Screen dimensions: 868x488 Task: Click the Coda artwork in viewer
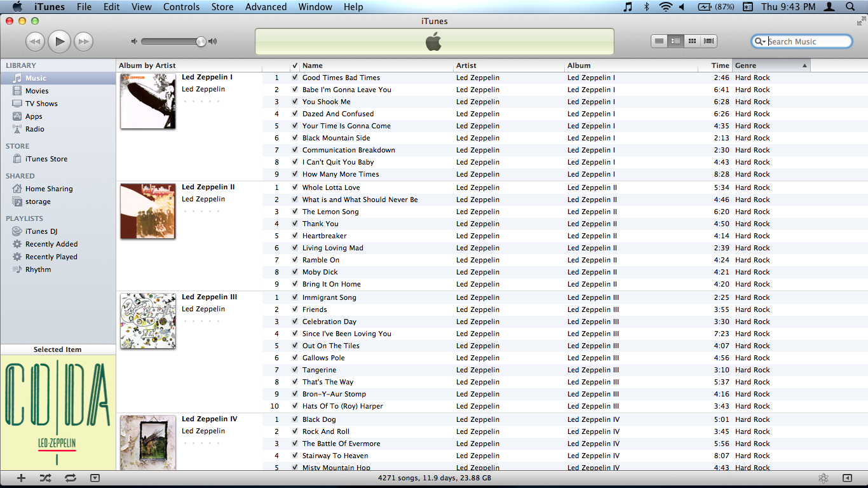tap(58, 412)
